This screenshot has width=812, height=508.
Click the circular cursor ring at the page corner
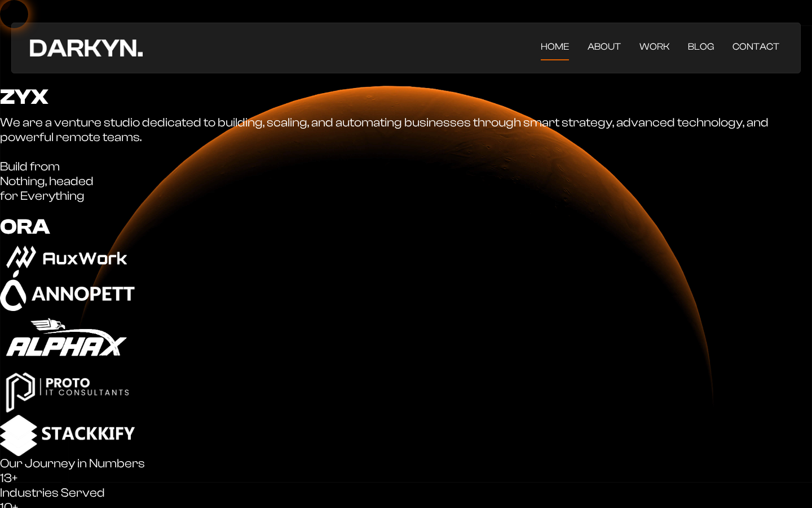[x=14, y=14]
